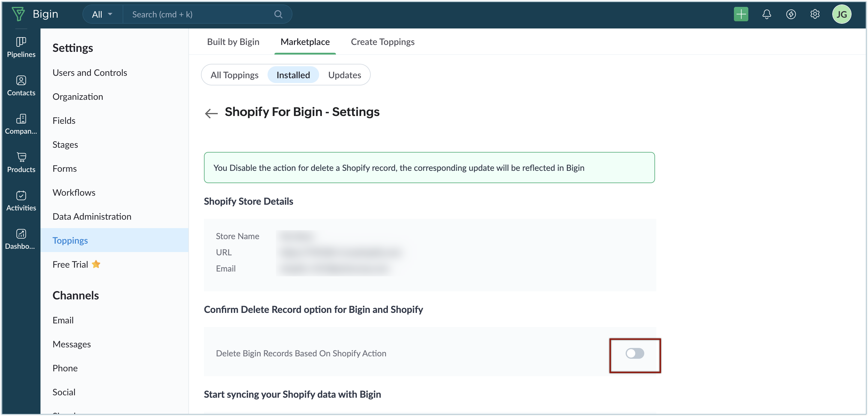This screenshot has width=868, height=416.
Task: Open the All search filter dropdown
Action: tap(103, 14)
